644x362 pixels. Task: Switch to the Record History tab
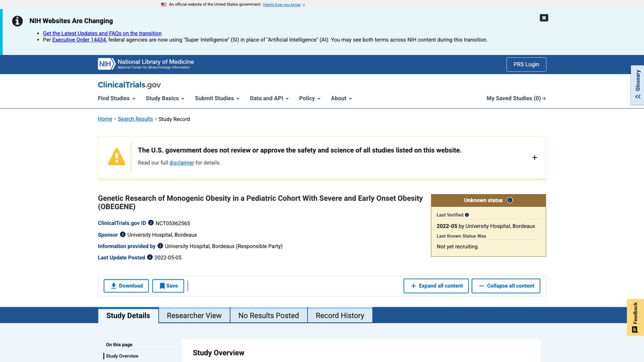(x=340, y=315)
